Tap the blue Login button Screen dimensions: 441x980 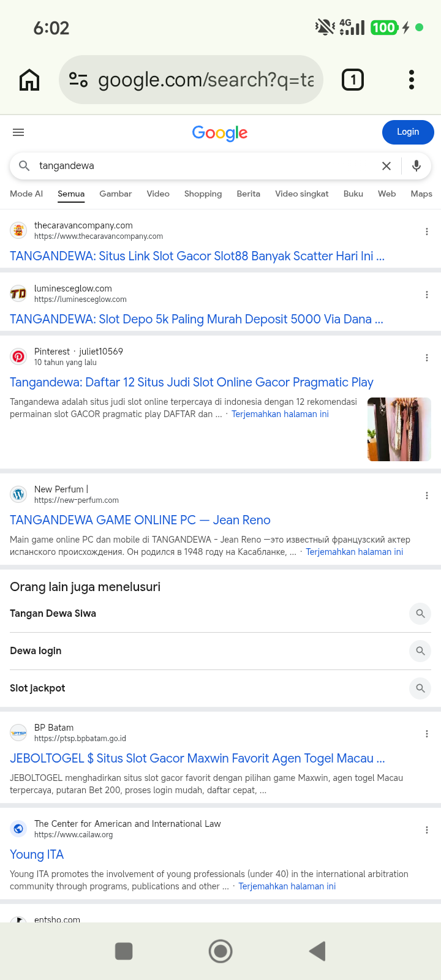(408, 132)
